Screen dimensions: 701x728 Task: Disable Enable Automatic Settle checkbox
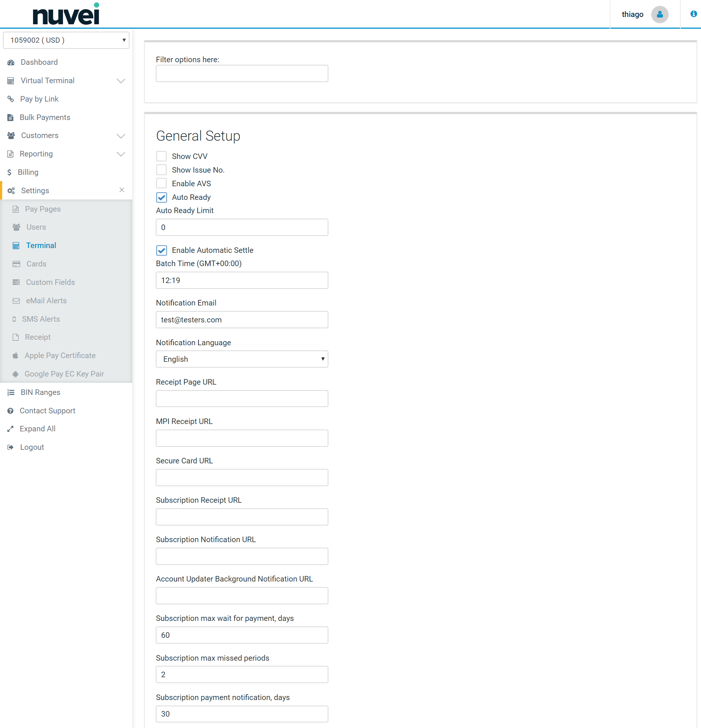coord(161,250)
